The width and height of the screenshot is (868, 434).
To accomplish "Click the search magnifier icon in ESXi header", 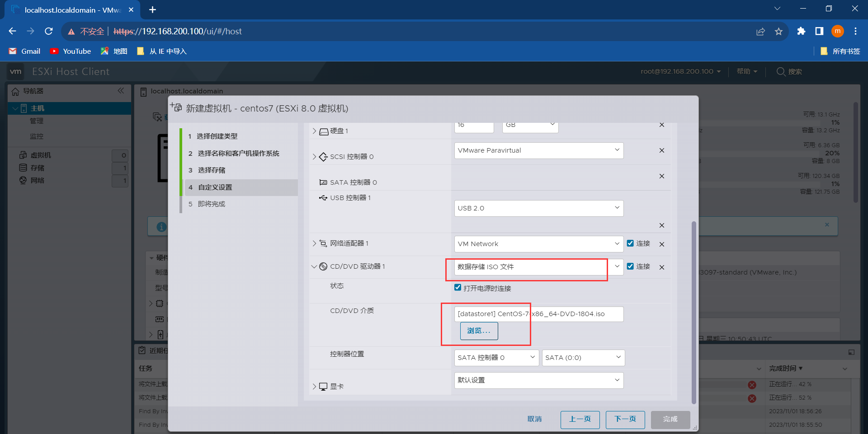I will 781,71.
